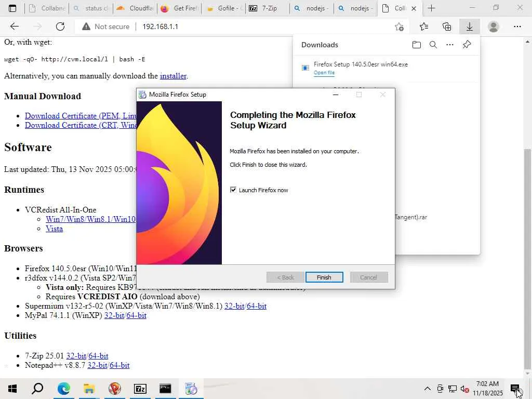Click the network tray icon
The width and height of the screenshot is (532, 399).
click(x=453, y=389)
